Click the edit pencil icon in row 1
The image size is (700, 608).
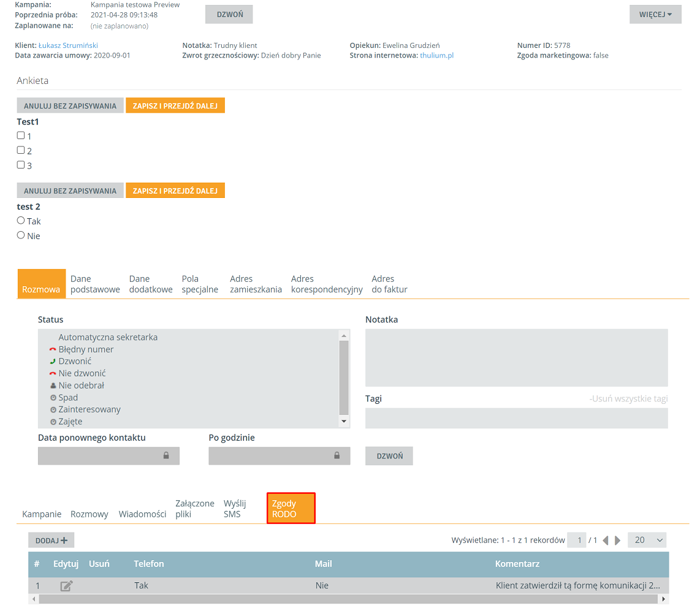(66, 586)
